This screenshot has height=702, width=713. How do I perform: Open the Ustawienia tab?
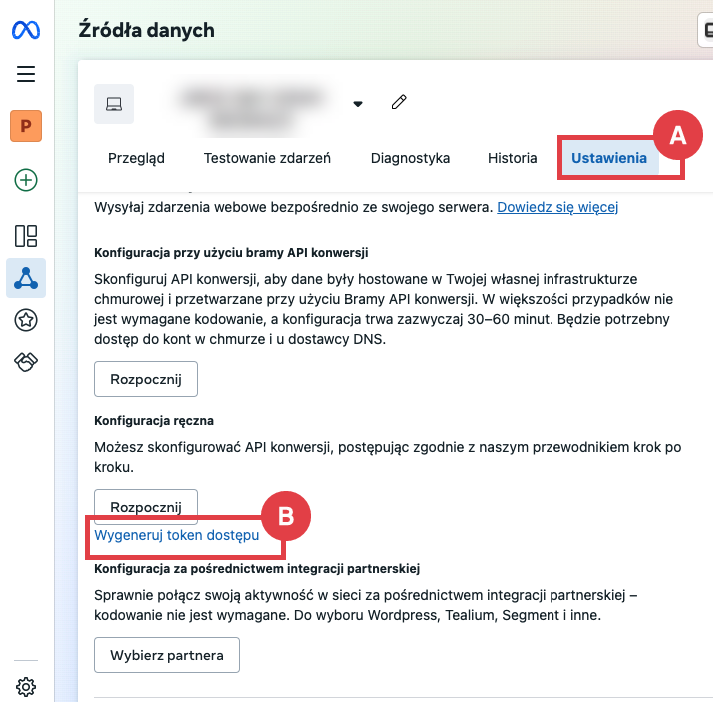pyautogui.click(x=608, y=158)
